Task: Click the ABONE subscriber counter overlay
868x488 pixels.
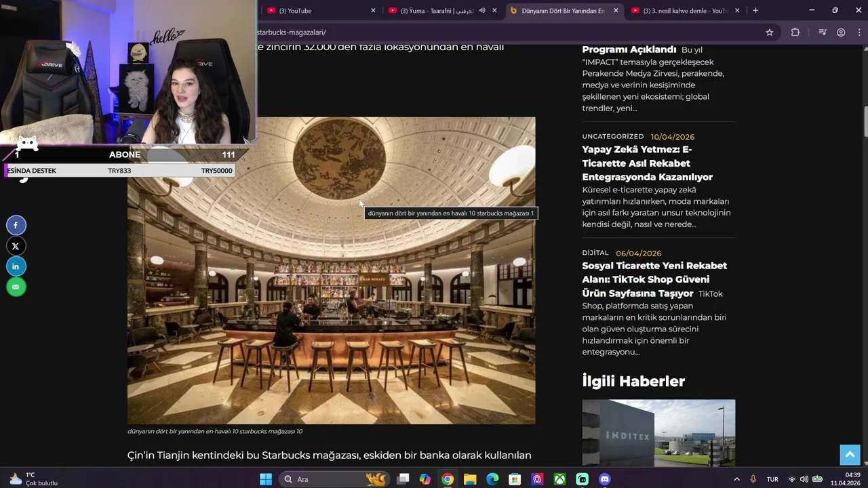Action: click(125, 155)
